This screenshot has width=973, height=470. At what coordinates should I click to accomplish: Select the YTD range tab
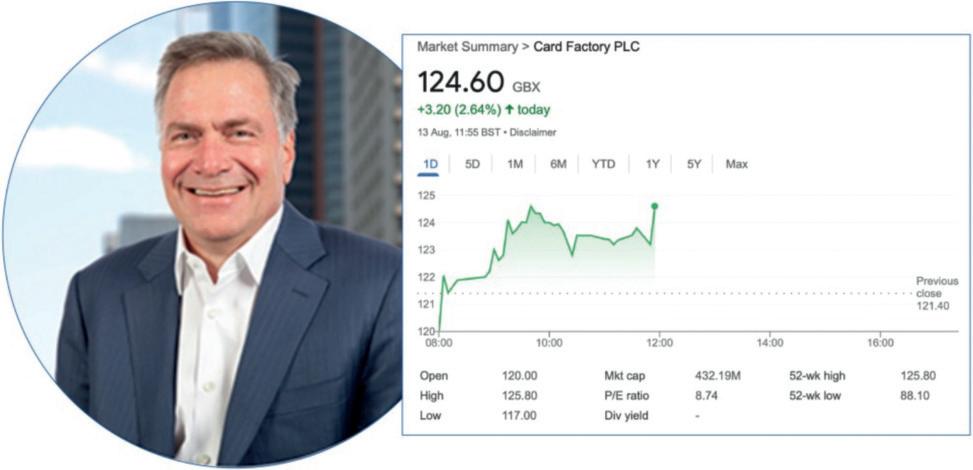point(603,164)
